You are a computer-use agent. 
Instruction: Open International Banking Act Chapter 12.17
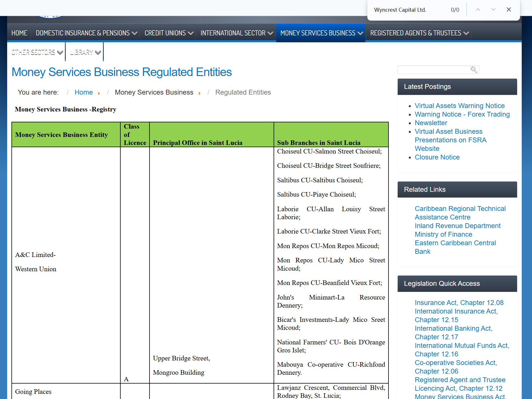pos(454,333)
